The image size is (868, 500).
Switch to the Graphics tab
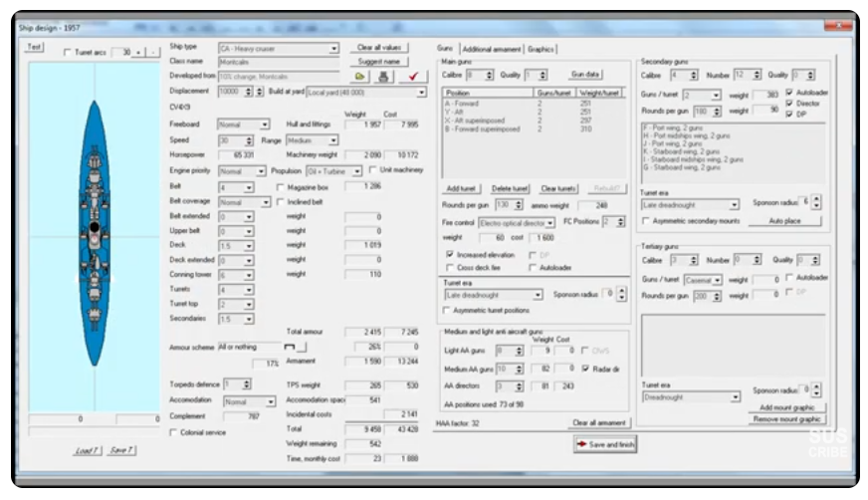point(541,49)
